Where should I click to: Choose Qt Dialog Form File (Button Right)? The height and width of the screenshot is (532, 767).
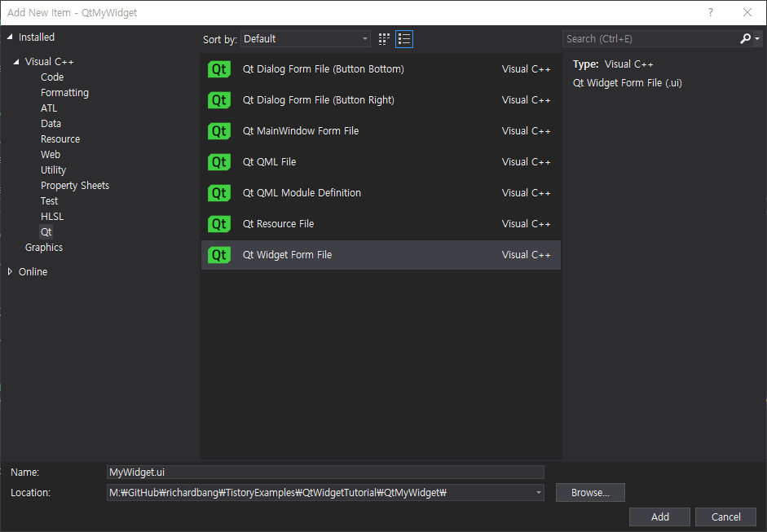click(381, 100)
